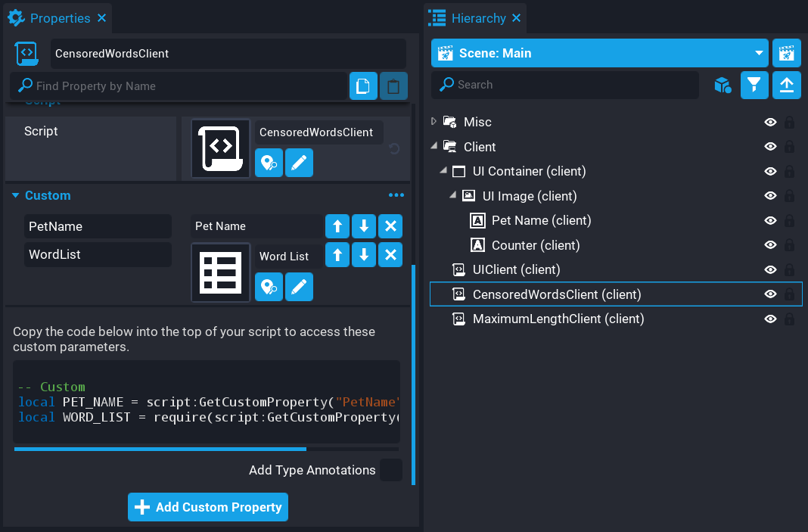
Task: Expand the Misc folder
Action: coord(434,122)
